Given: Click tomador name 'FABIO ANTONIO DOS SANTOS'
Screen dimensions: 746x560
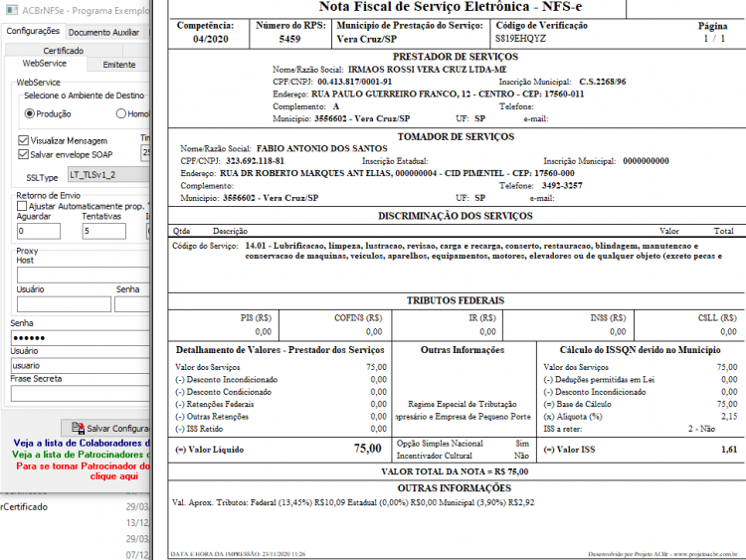Looking at the screenshot, I should [322, 148].
